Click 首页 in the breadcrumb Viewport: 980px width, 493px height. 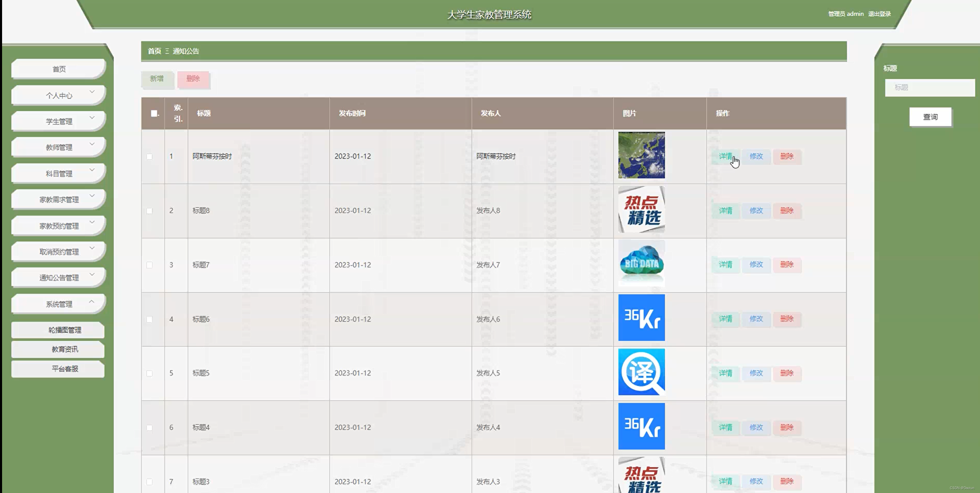[154, 51]
